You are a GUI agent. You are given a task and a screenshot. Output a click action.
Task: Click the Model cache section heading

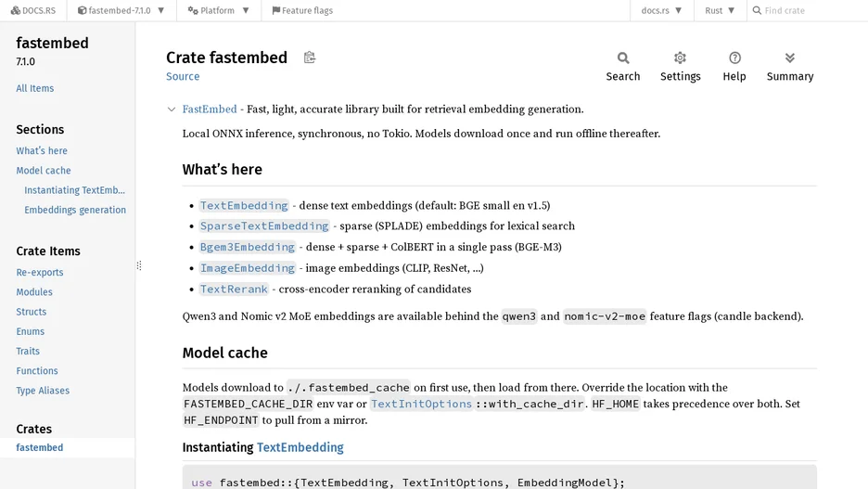224,353
